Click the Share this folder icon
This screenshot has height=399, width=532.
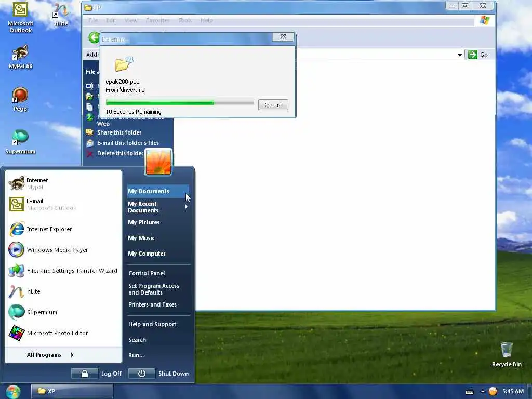[89, 132]
